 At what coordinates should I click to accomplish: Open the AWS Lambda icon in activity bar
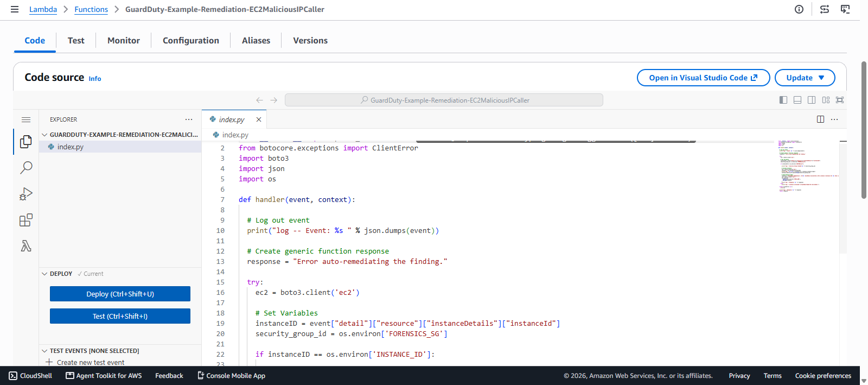[26, 246]
